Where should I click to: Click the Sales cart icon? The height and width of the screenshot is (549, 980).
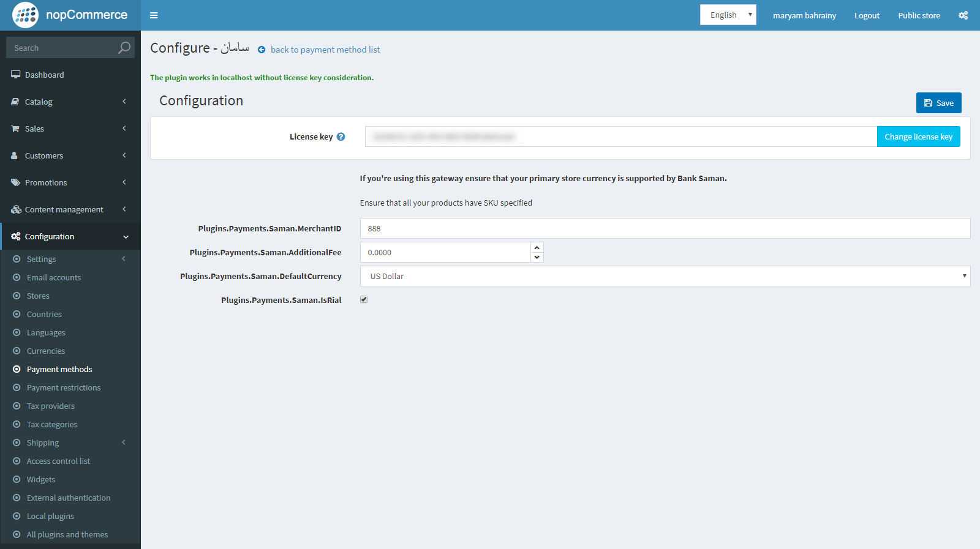[x=15, y=129]
